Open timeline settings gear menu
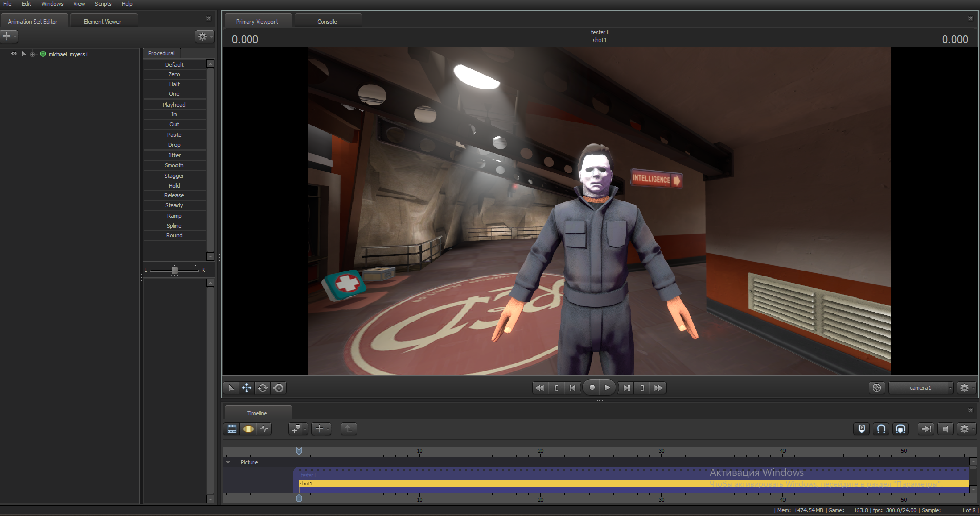 pyautogui.click(x=966, y=429)
